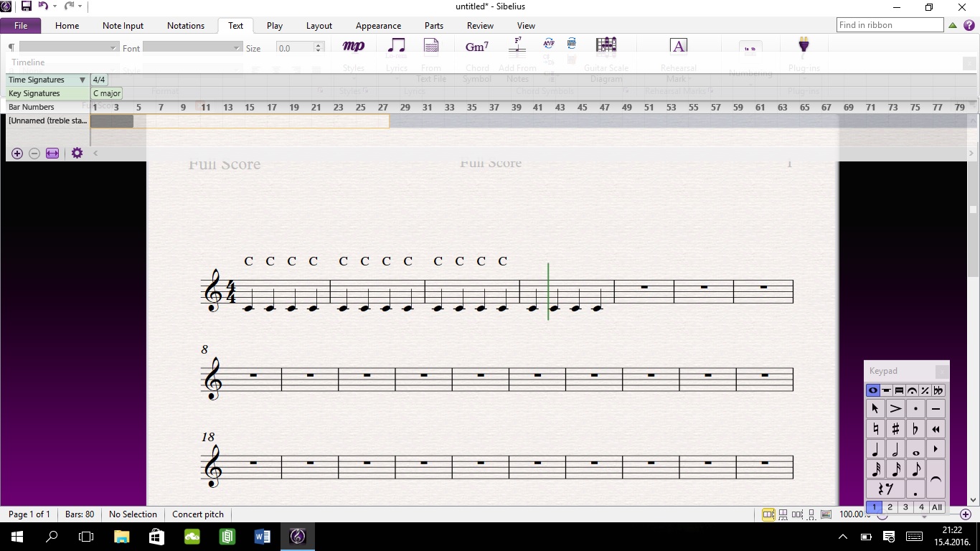Zoom in the timeline with the plus icon
This screenshot has height=551, width=980.
click(x=17, y=154)
